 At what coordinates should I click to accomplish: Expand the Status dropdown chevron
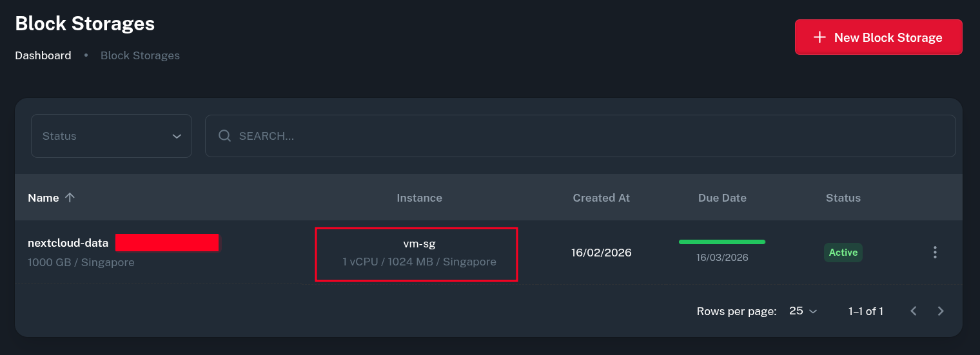tap(177, 136)
